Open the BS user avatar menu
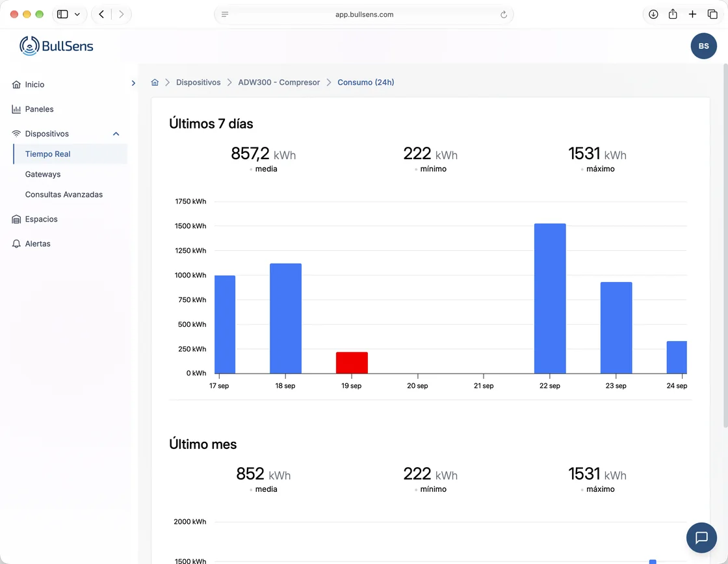This screenshot has height=564, width=728. [703, 46]
